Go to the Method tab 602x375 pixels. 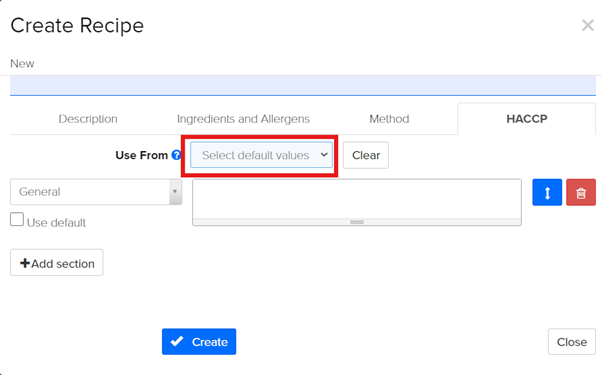click(x=389, y=119)
